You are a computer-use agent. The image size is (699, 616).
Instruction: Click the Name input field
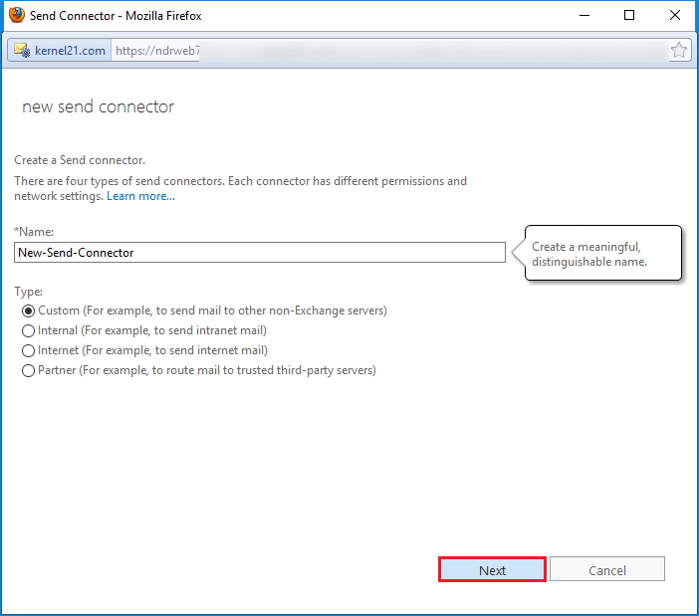click(x=260, y=253)
